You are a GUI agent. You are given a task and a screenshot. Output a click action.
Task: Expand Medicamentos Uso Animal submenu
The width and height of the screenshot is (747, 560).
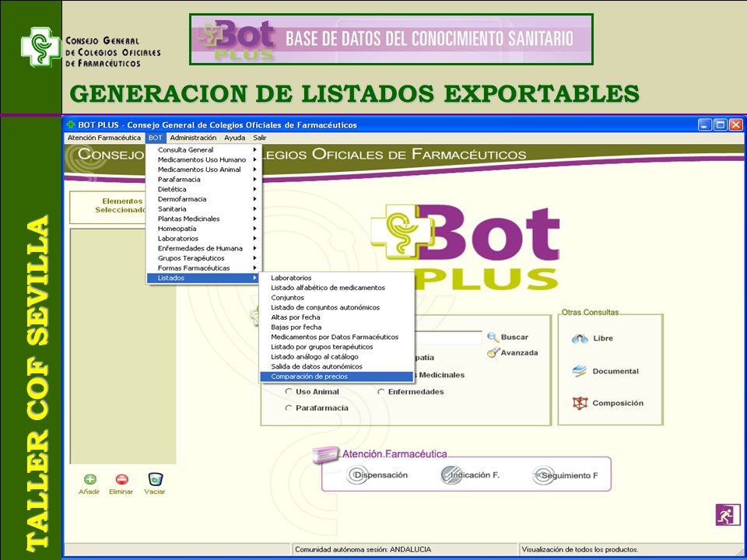point(204,170)
